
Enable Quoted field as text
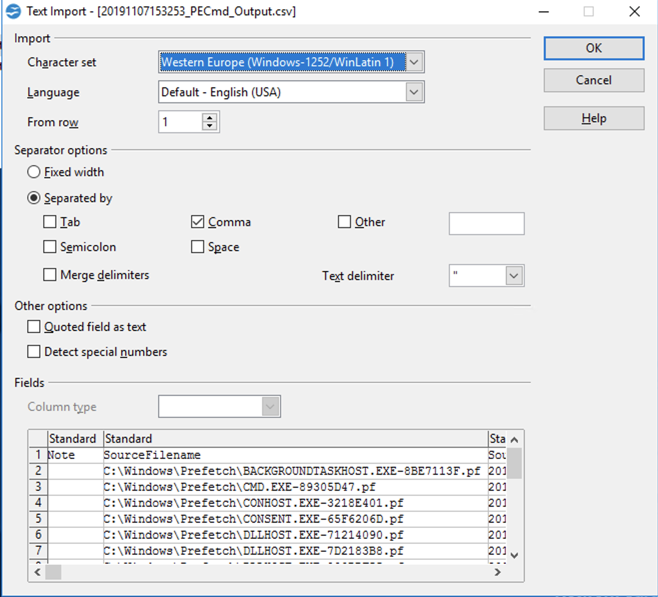(34, 326)
